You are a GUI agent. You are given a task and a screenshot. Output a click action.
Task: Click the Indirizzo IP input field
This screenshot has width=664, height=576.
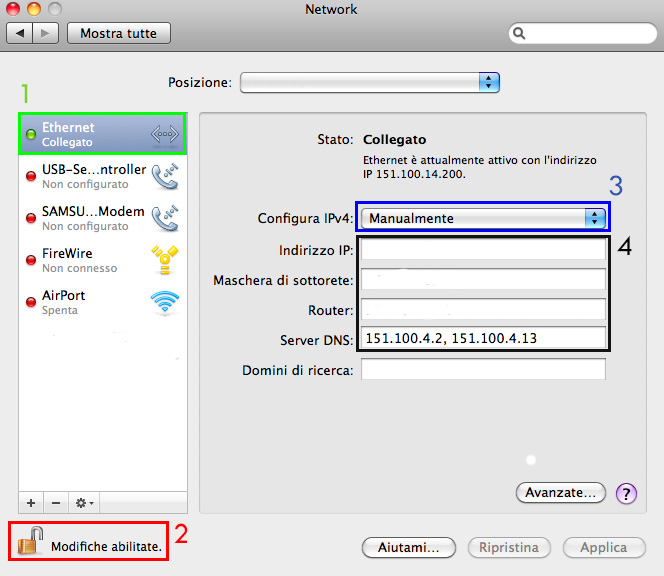pos(483,250)
